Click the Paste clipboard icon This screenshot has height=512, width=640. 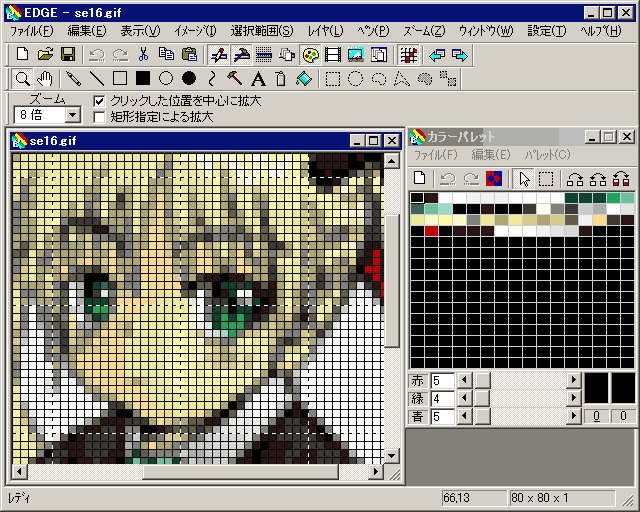[x=189, y=55]
